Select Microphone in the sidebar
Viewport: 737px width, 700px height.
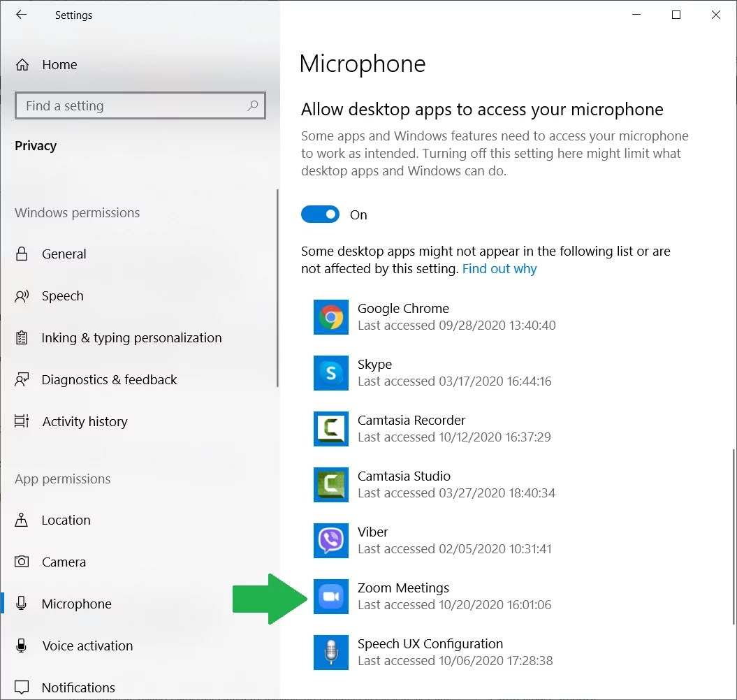tap(77, 604)
